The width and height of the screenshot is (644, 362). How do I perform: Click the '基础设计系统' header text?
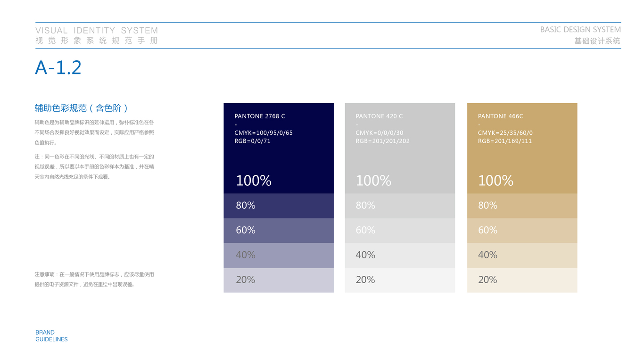pos(597,41)
